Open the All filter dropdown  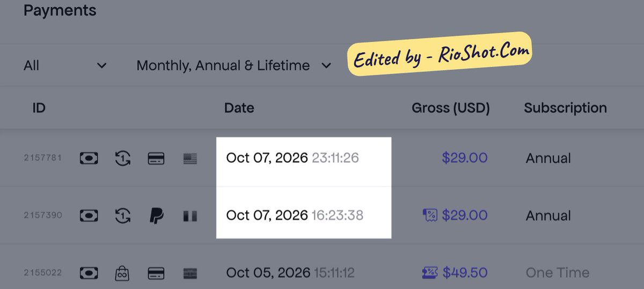pos(65,66)
